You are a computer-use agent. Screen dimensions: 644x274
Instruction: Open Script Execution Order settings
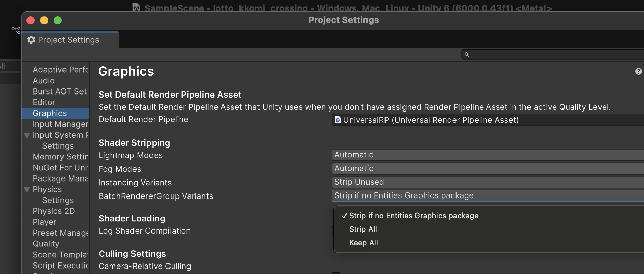[60, 266]
